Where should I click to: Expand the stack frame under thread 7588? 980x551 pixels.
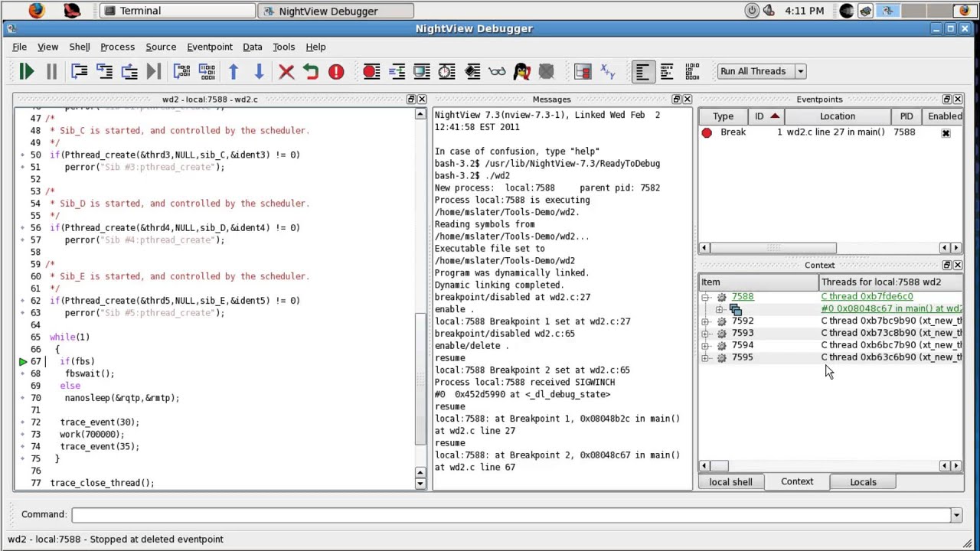point(719,309)
